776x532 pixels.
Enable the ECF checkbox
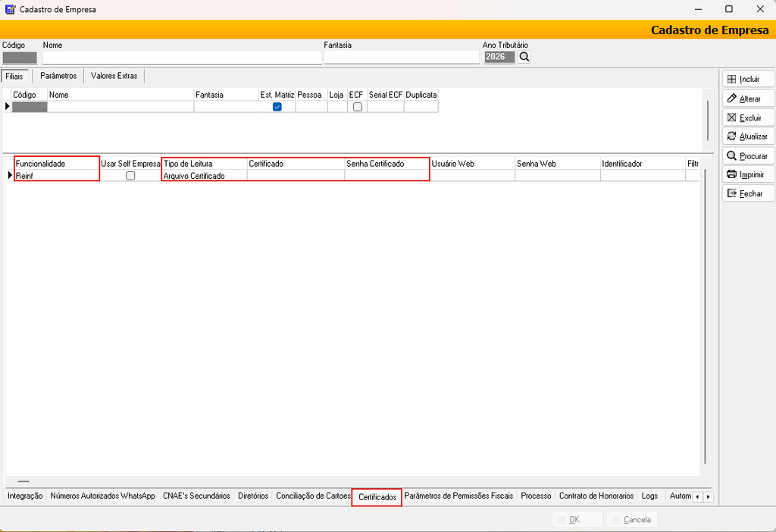click(358, 107)
